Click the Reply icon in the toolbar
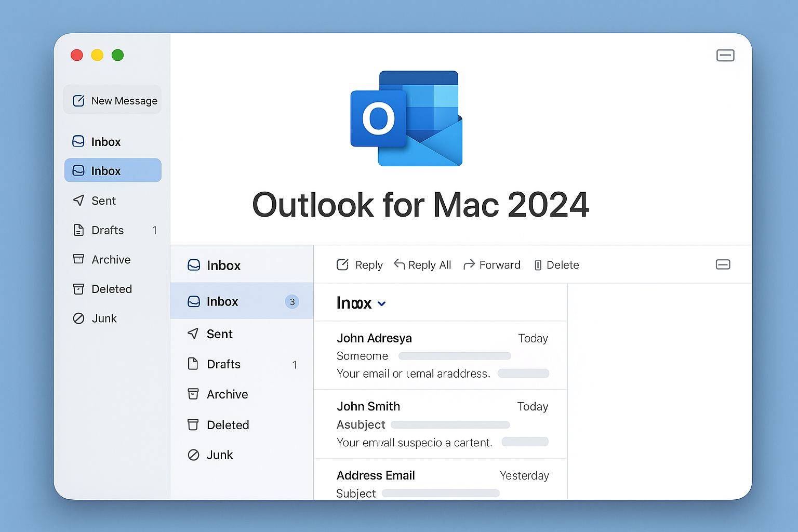Image resolution: width=798 pixels, height=532 pixels. tap(343, 264)
